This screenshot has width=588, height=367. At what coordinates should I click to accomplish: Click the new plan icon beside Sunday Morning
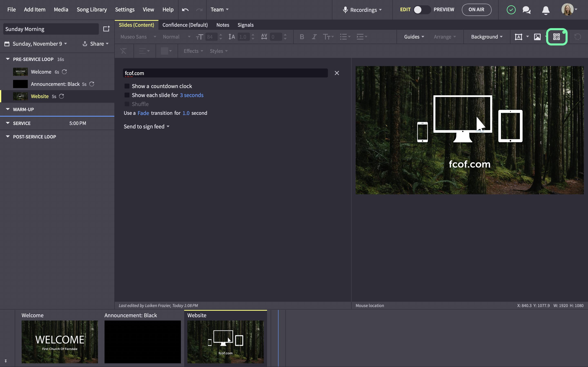click(106, 29)
